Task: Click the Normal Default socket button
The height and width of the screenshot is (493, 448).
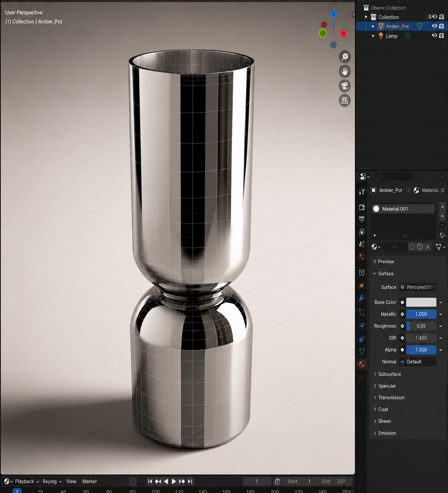Action: 418,362
